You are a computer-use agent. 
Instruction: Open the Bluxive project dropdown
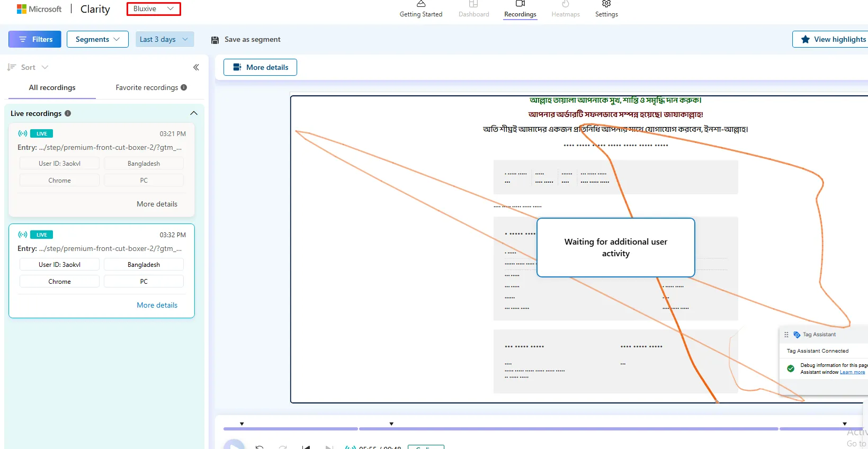pyautogui.click(x=154, y=9)
